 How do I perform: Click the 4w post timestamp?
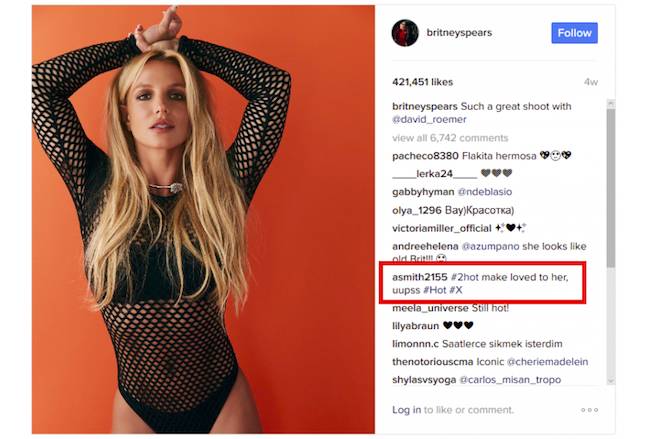click(591, 82)
